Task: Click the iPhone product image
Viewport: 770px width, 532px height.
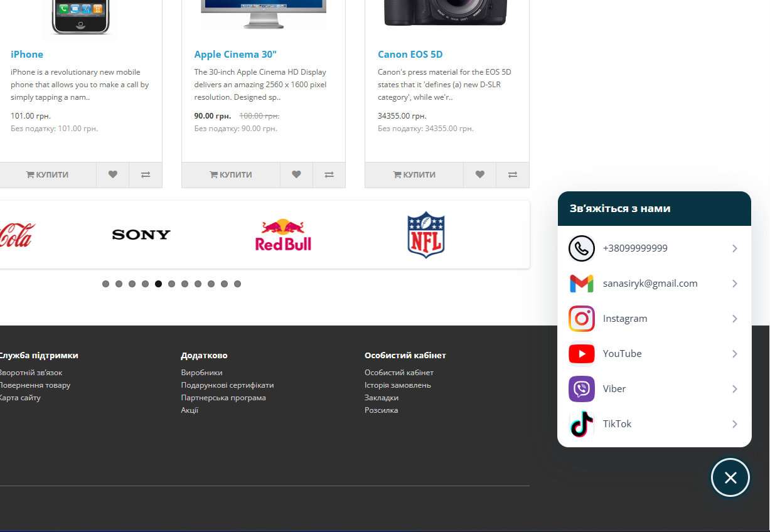Action: point(80,19)
